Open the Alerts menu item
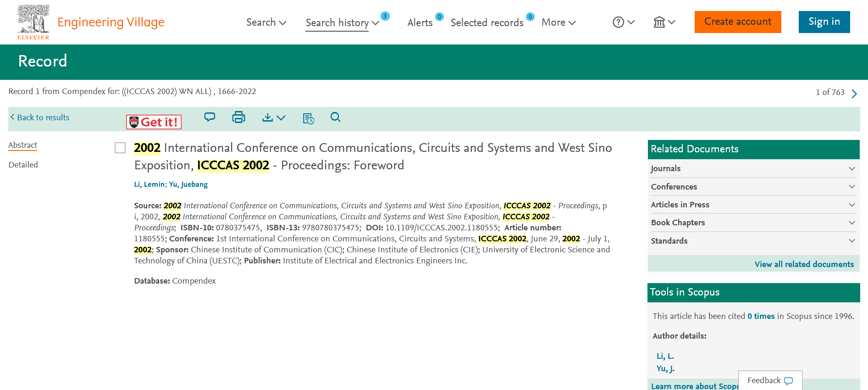This screenshot has width=868, height=390. click(420, 22)
